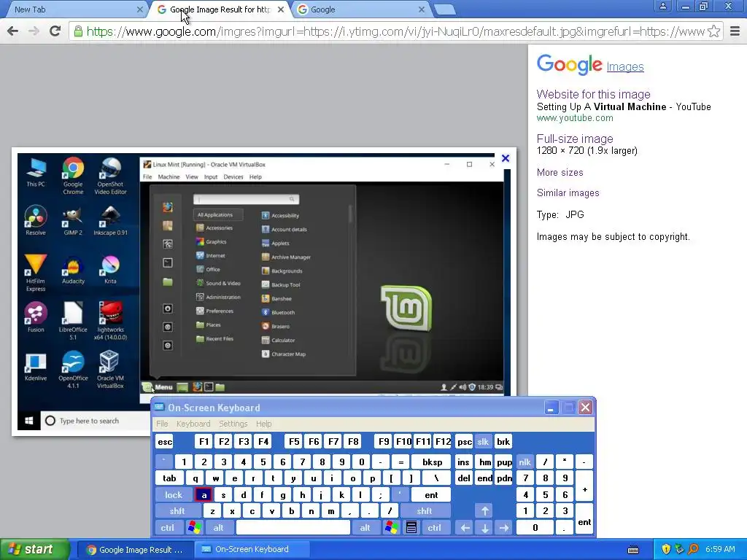Bookmark this page with the star icon
Screen dimensions: 747x560
point(713,31)
